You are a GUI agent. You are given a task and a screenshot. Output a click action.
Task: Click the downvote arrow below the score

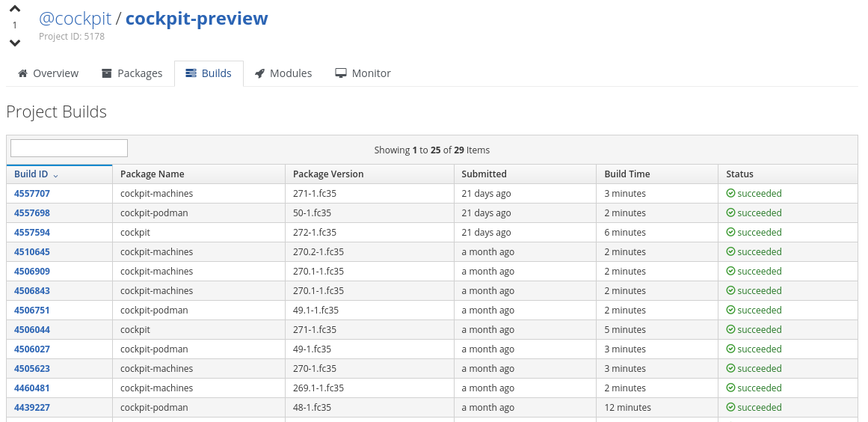(15, 43)
